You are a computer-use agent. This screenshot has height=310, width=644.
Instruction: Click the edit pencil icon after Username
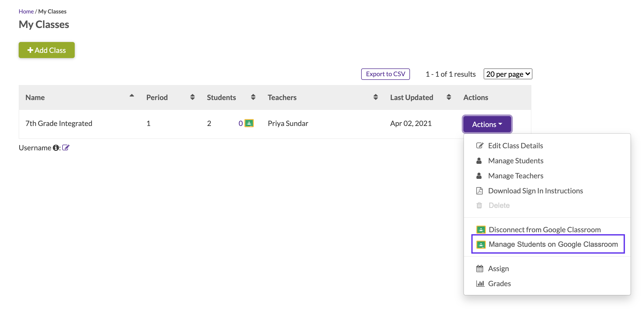[66, 147]
